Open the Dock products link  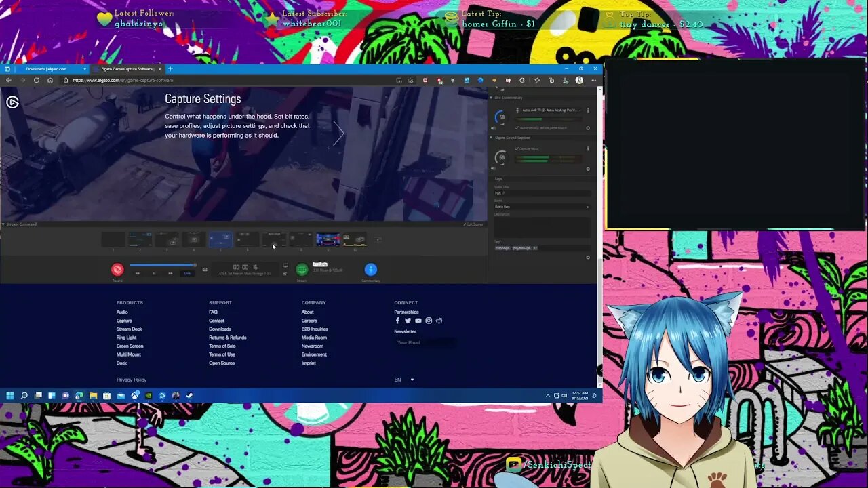121,363
